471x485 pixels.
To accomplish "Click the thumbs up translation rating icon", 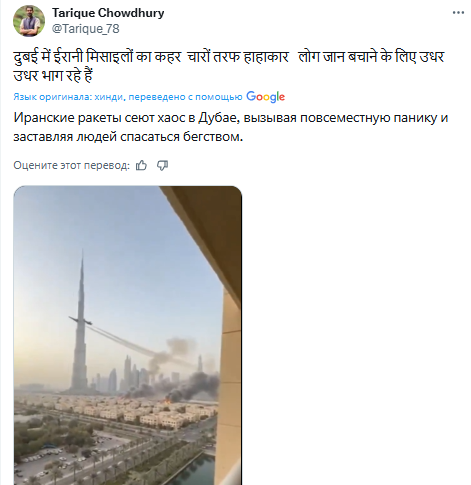I will click(x=141, y=165).
